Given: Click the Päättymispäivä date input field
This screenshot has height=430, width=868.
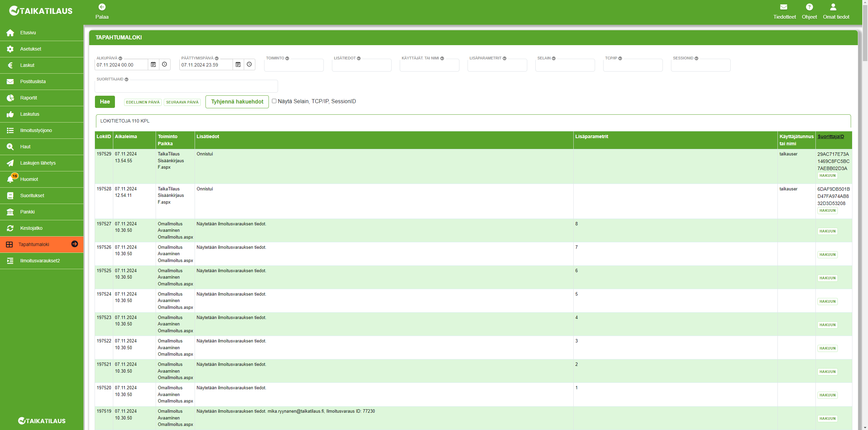Looking at the screenshot, I should (x=206, y=65).
